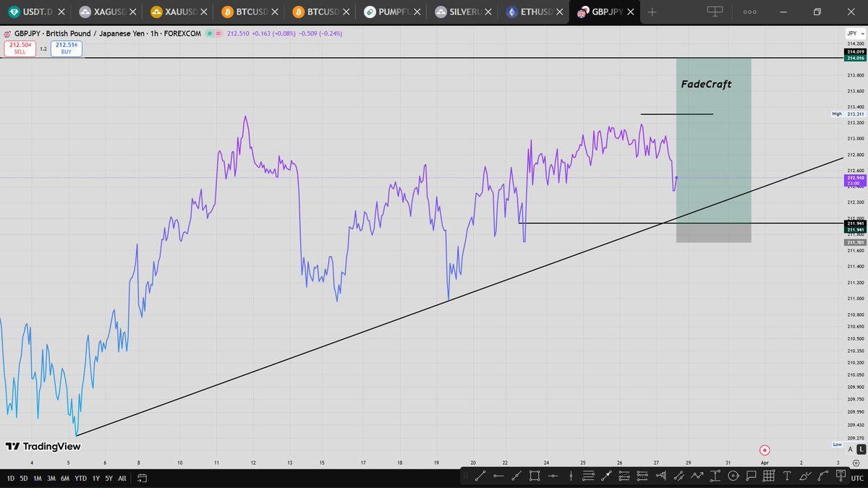
Task: Grab the drawing toolbar drag handle
Action: [x=467, y=476]
